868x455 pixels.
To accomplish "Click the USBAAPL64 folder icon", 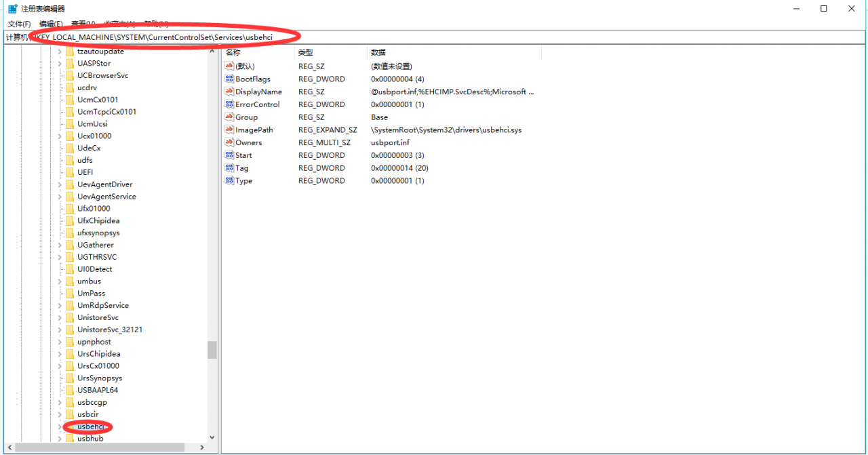I will pos(68,391).
